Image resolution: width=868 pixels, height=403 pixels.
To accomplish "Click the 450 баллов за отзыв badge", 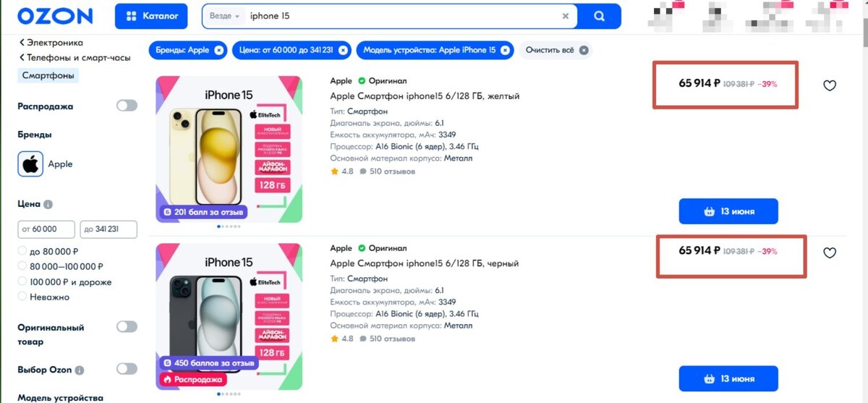I will [208, 363].
